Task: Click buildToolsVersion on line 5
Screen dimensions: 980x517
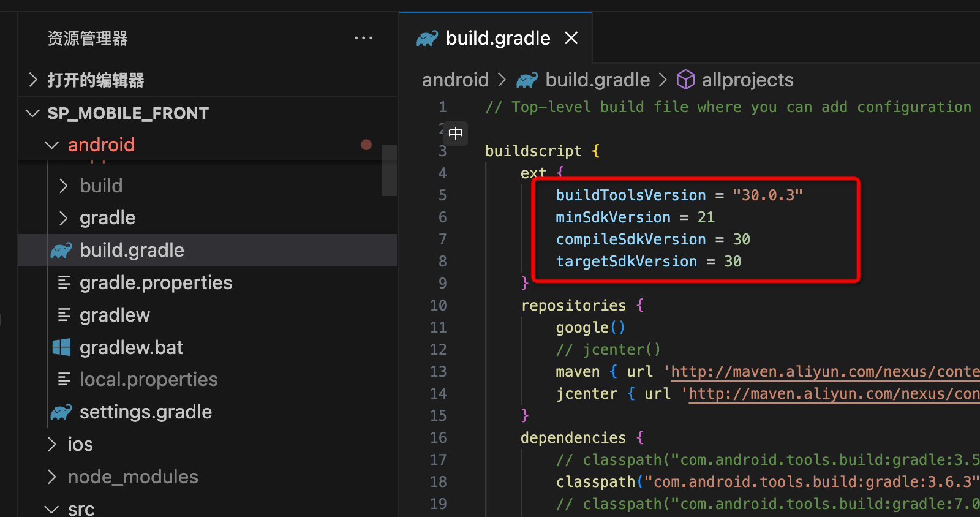Action: coord(631,195)
